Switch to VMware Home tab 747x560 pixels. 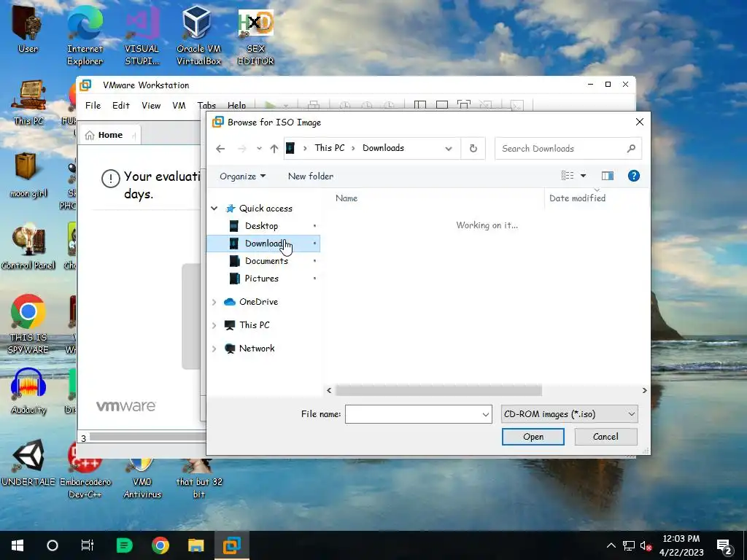click(x=109, y=135)
